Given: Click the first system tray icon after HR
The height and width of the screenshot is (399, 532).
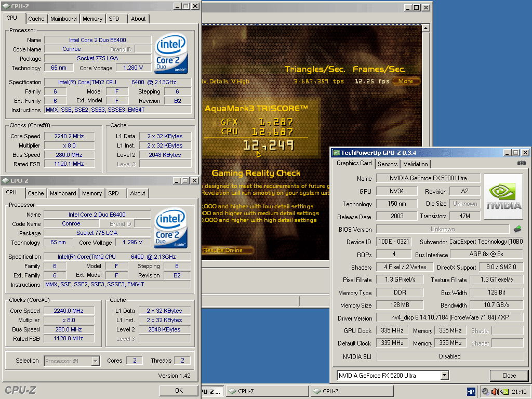Looking at the screenshot, I should [x=486, y=392].
